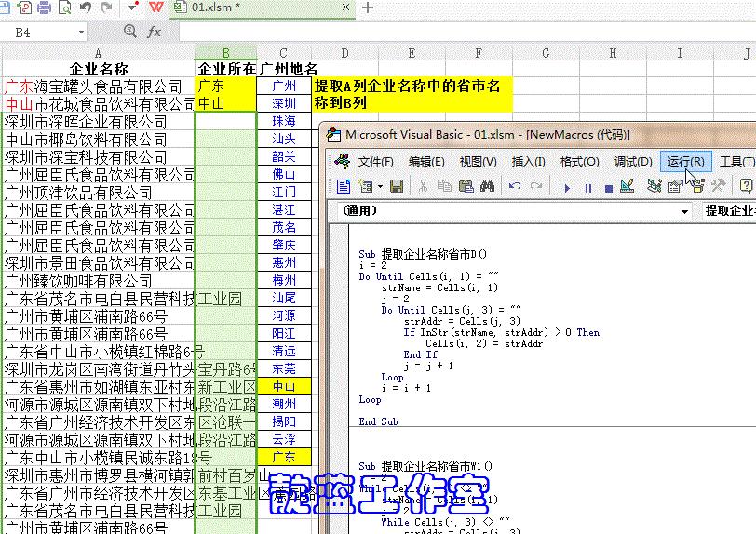Click cell containing 东莞 in column C
Screen dimensions: 756x534
point(283,369)
